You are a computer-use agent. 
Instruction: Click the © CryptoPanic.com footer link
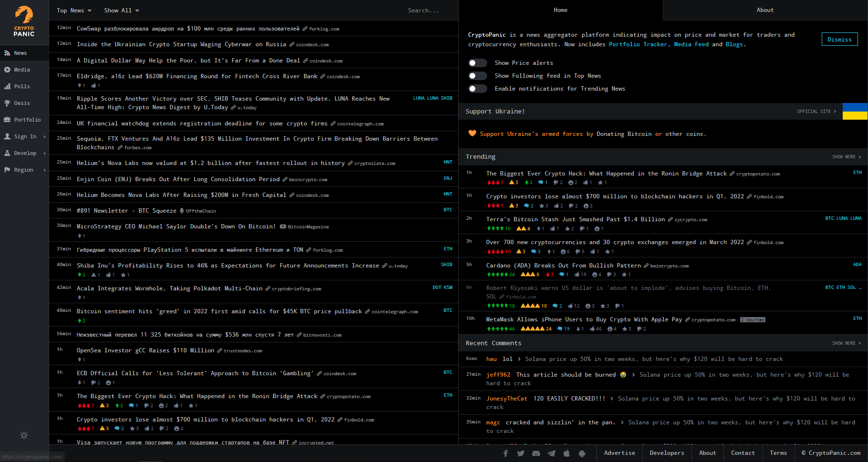click(831, 453)
